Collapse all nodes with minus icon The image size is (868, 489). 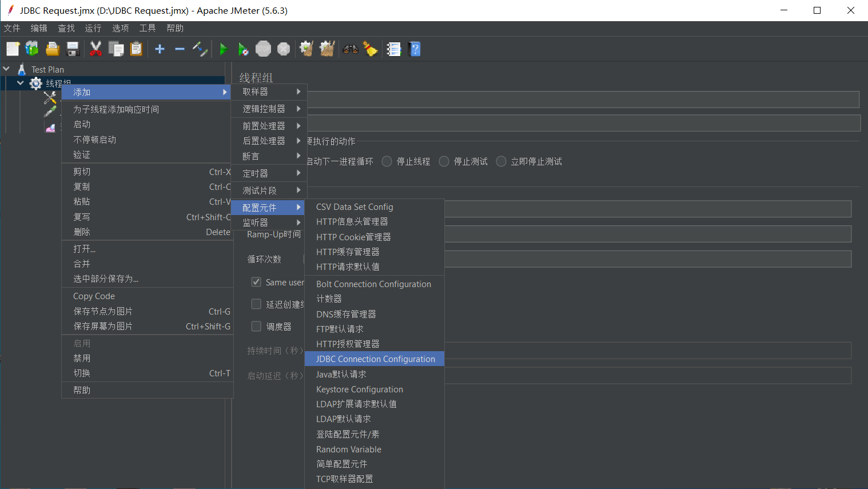180,49
